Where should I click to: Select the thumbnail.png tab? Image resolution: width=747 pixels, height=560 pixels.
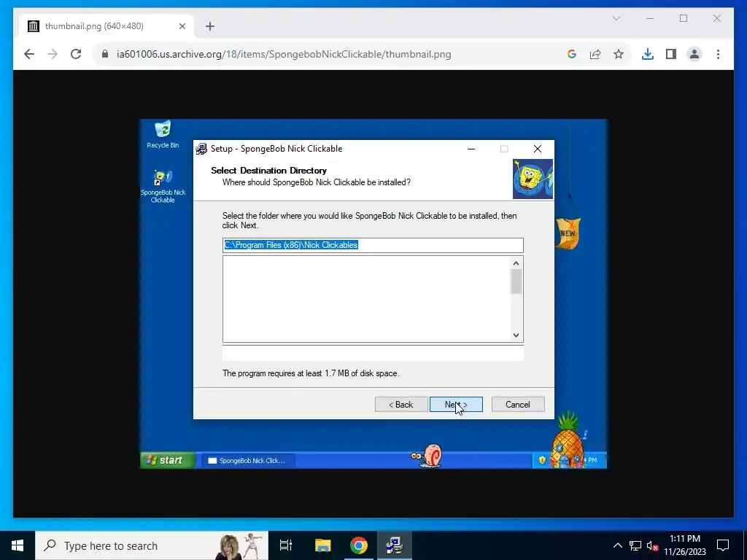[x=107, y=26]
